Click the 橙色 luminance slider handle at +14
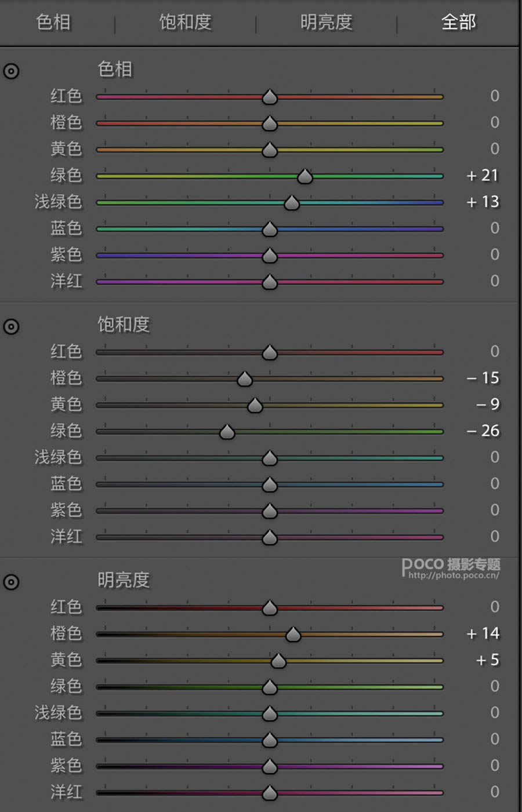 tap(292, 634)
